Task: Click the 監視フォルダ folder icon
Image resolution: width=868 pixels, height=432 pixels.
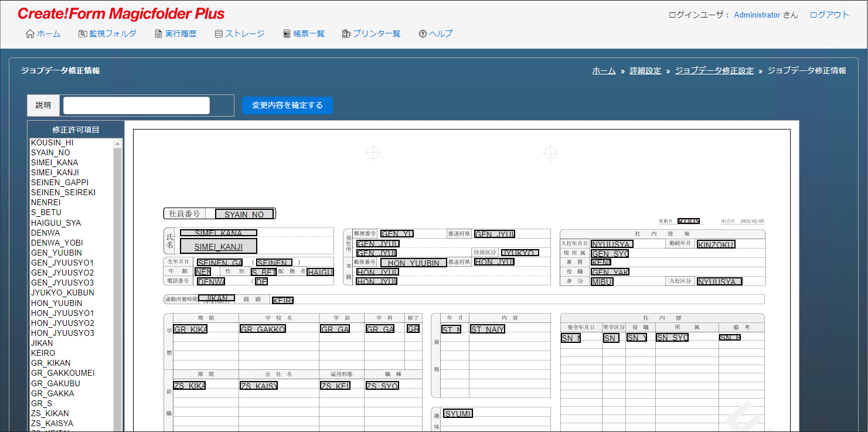Action: [83, 34]
